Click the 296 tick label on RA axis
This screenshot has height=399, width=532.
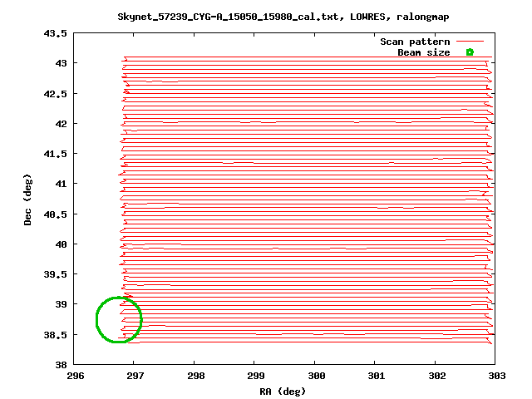tap(76, 376)
